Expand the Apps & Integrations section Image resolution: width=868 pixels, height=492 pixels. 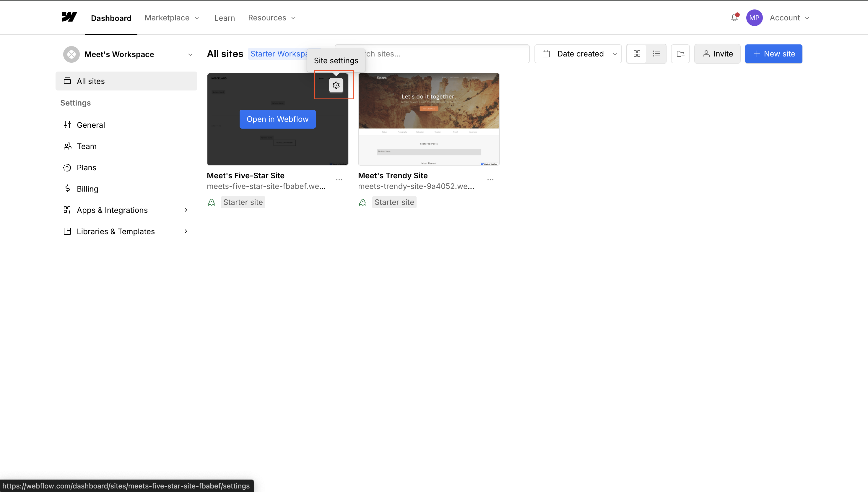186,210
